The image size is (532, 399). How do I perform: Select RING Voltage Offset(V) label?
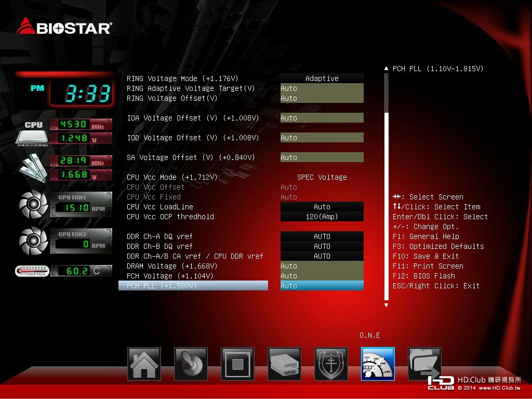pos(172,98)
